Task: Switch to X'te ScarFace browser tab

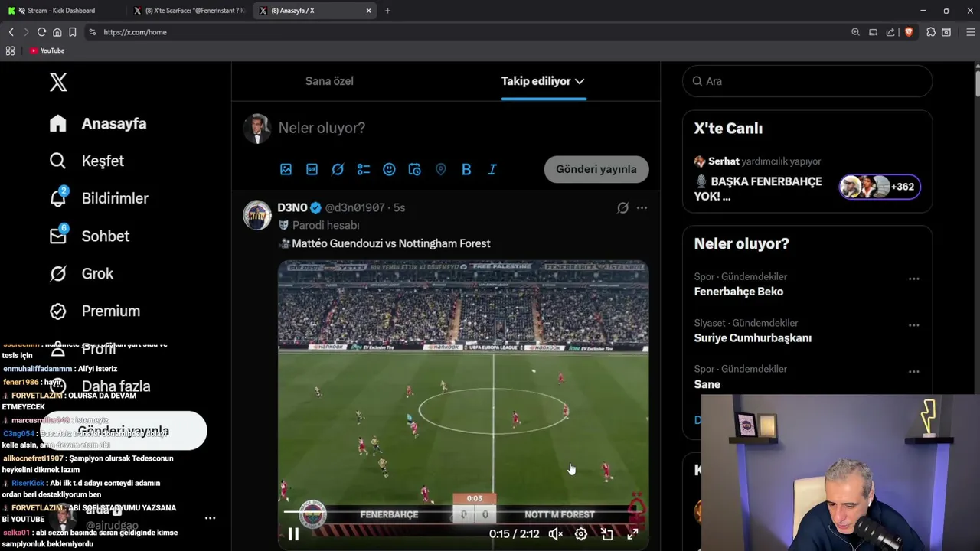Action: tap(188, 11)
